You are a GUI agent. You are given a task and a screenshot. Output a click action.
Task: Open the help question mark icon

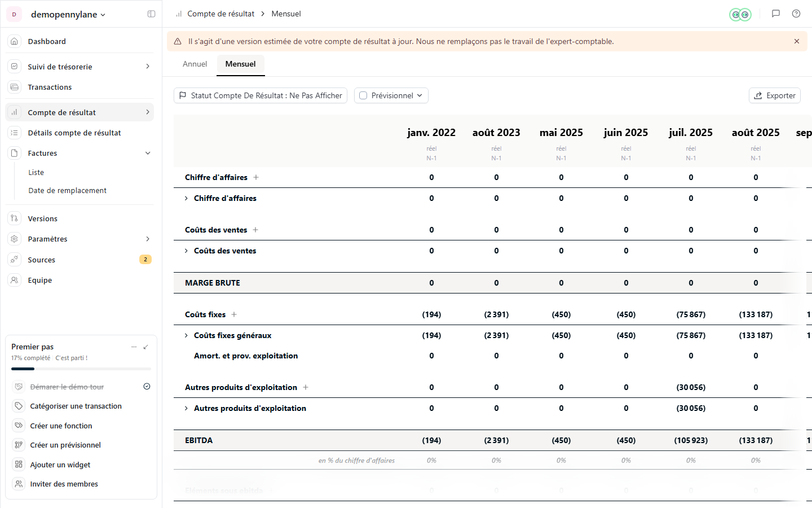[796, 14]
